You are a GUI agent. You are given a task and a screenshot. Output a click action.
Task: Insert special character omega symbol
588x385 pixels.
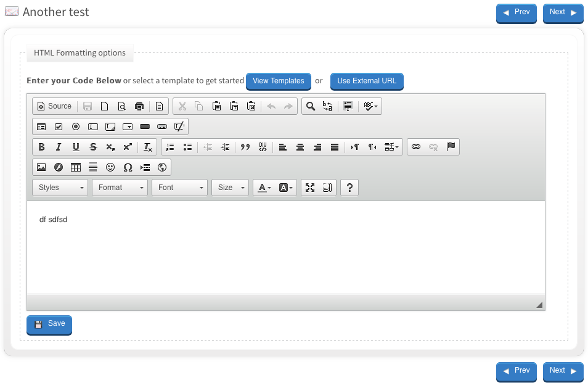click(128, 167)
